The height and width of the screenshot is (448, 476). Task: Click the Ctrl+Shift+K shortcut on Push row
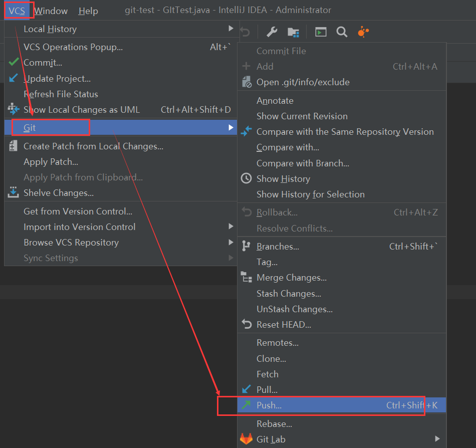tap(412, 405)
